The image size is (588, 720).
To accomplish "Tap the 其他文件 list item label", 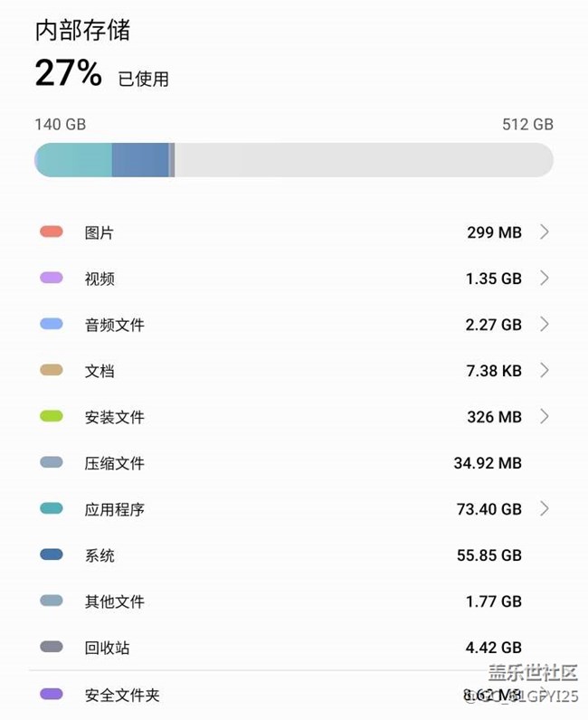I will [x=115, y=602].
